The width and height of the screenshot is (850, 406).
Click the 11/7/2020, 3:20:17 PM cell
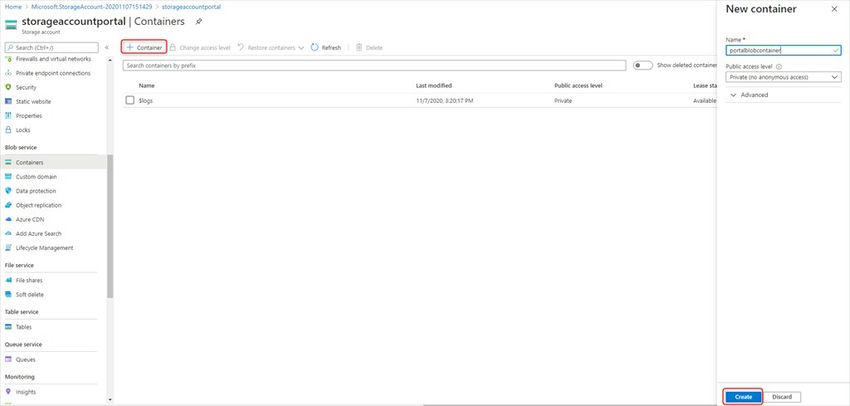tap(445, 100)
